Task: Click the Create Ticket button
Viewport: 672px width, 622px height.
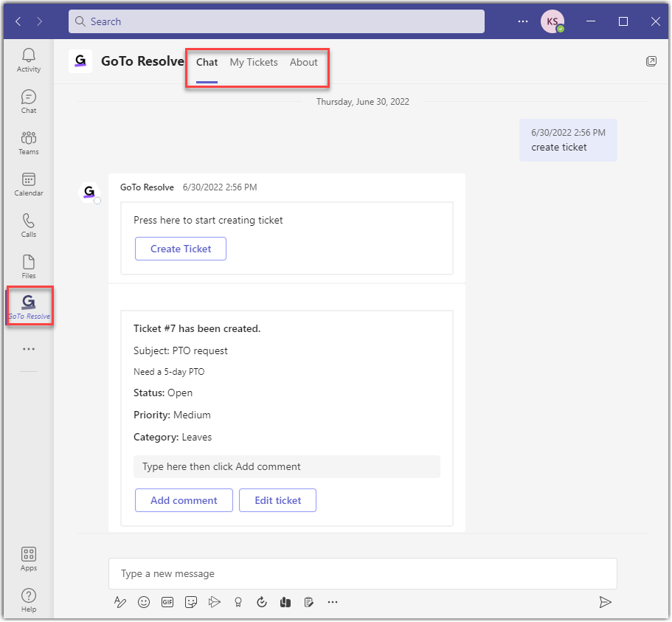Action: [181, 249]
